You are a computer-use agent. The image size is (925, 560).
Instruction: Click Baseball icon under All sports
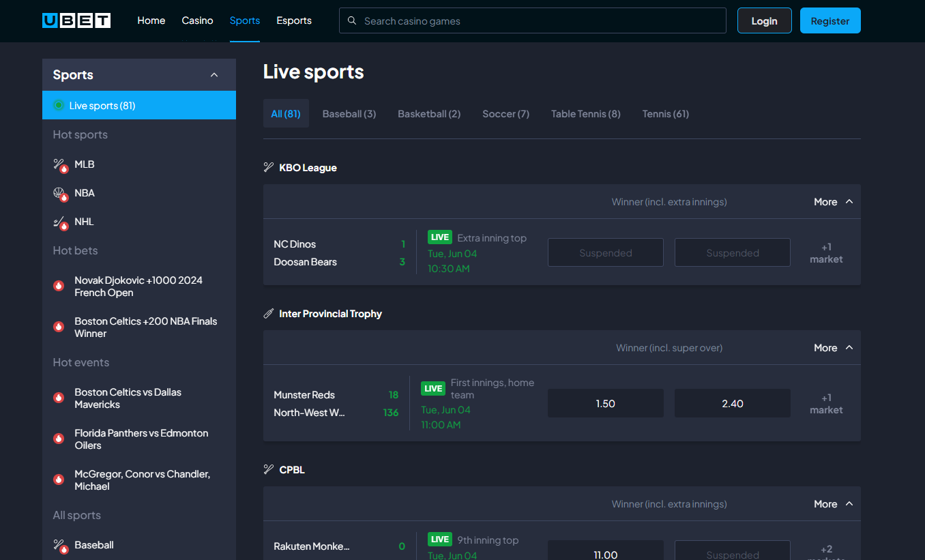pyautogui.click(x=61, y=546)
